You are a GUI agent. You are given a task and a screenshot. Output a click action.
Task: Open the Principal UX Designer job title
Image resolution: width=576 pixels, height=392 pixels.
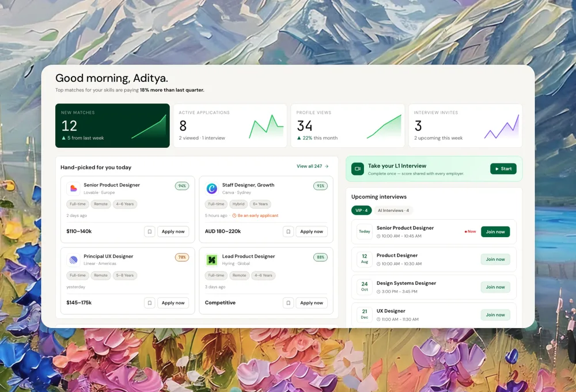coord(108,256)
